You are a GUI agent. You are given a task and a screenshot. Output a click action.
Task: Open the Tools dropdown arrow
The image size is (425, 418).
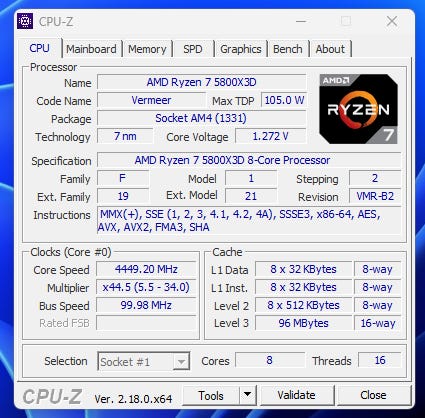248,395
